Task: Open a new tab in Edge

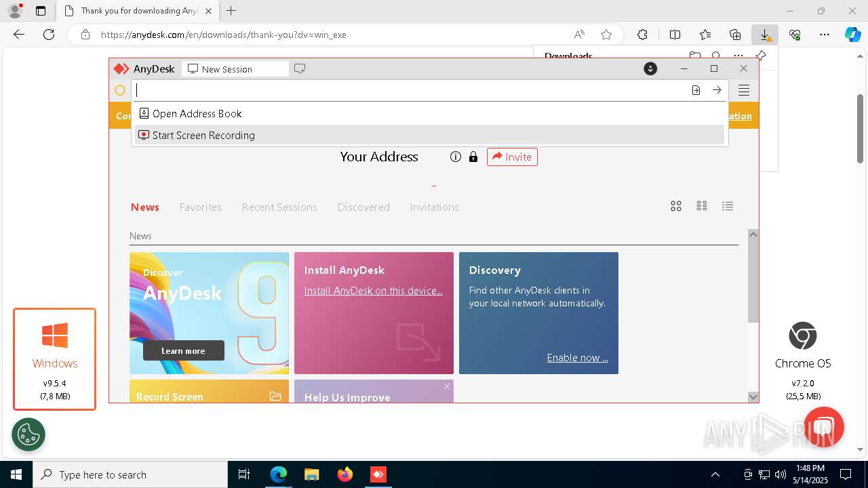Action: pyautogui.click(x=231, y=11)
